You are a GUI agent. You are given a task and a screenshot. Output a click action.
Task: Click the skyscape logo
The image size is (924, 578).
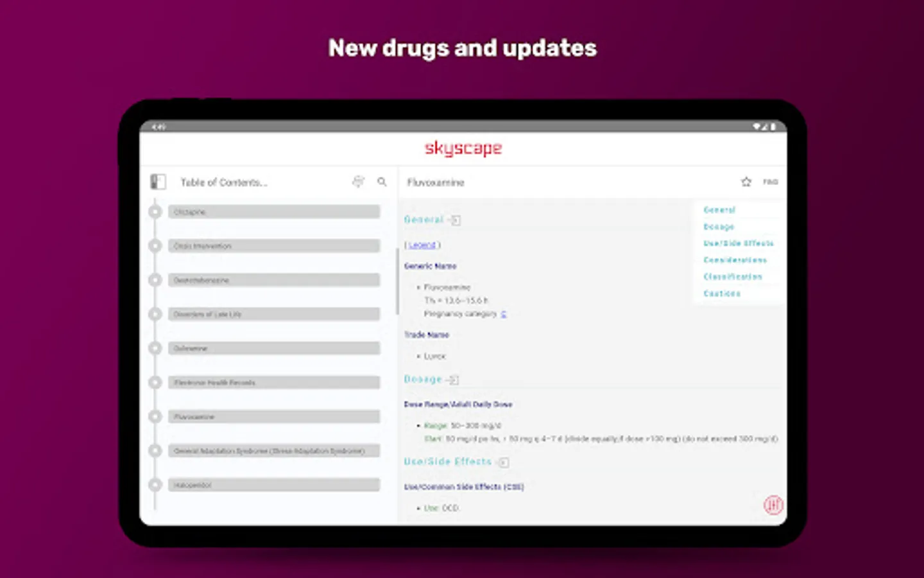[x=463, y=148]
